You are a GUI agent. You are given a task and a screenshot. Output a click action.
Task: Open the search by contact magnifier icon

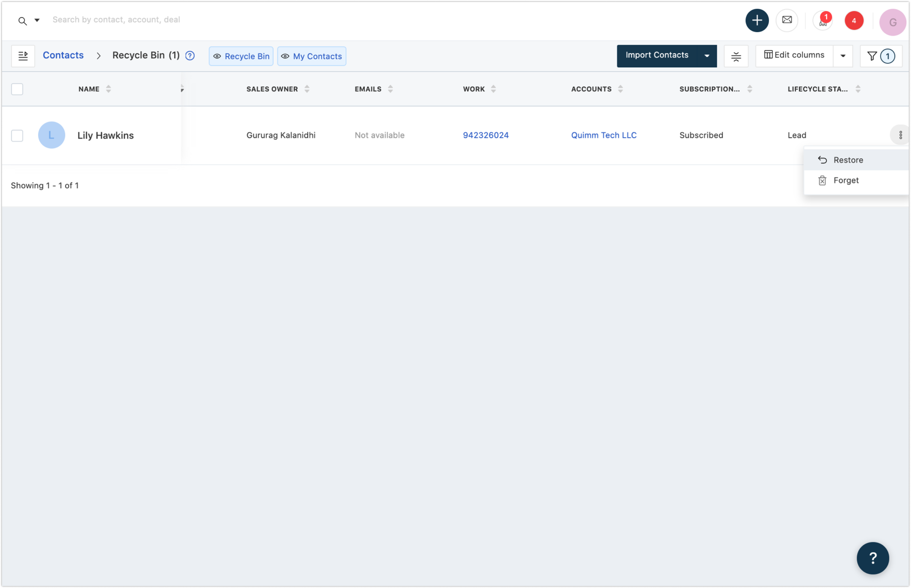pos(21,20)
